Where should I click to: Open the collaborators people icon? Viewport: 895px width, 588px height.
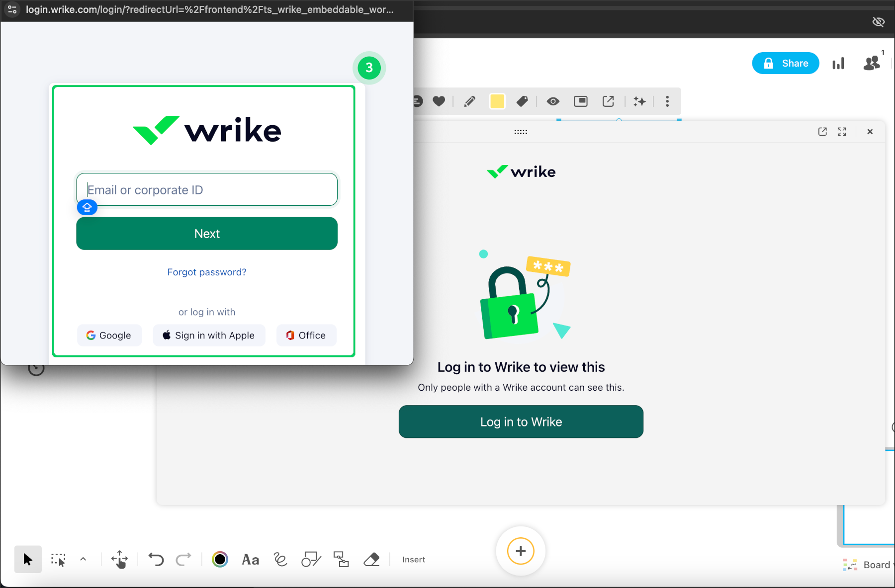(x=872, y=63)
